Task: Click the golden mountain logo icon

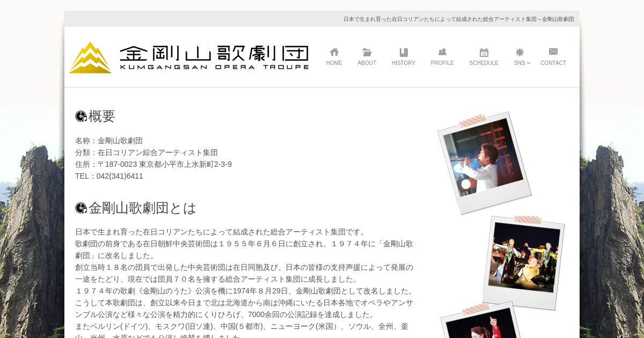Action: click(x=90, y=57)
